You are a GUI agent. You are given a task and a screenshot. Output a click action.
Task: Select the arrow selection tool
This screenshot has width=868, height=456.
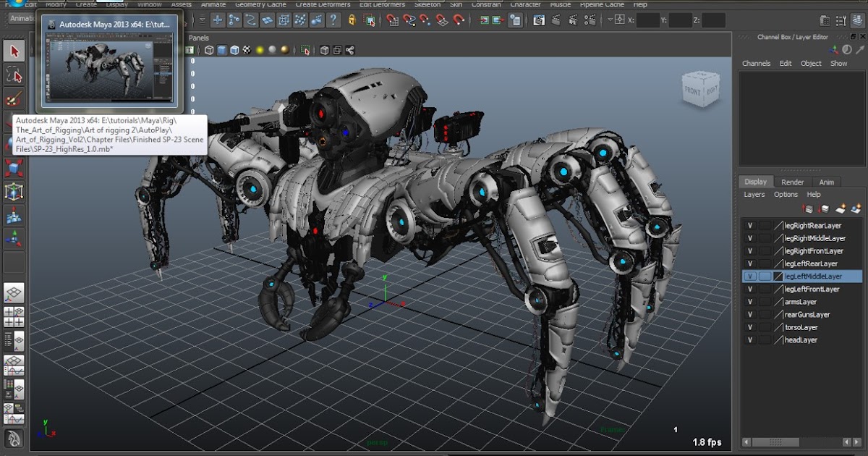click(x=12, y=51)
